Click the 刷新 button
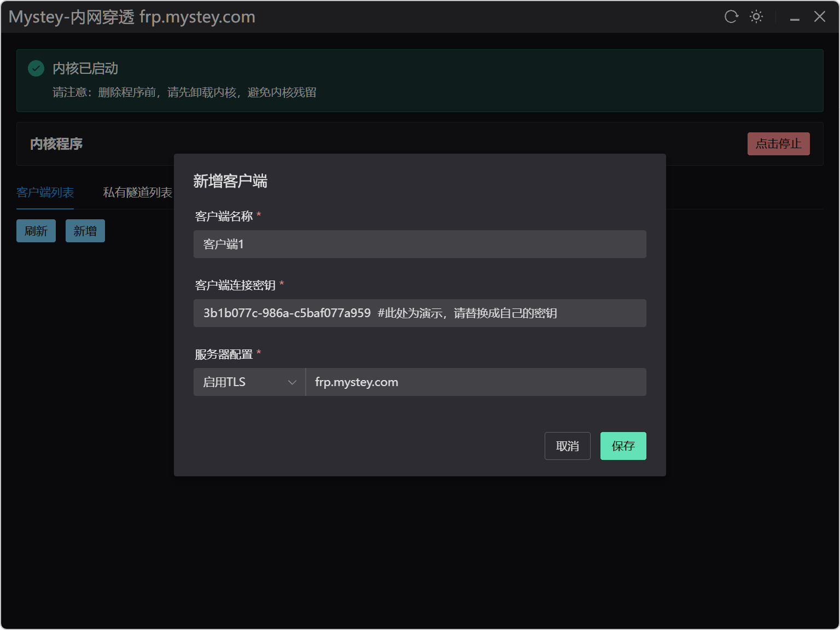 36,231
